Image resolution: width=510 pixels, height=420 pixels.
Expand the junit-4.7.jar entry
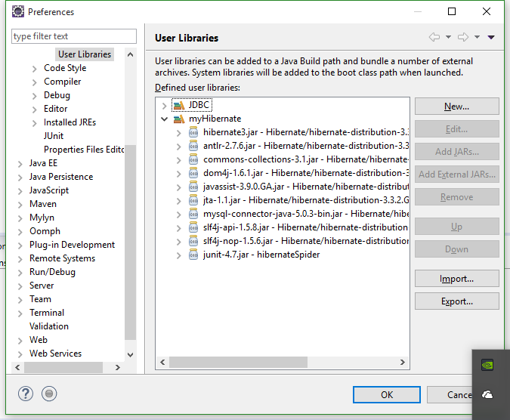[x=178, y=255]
